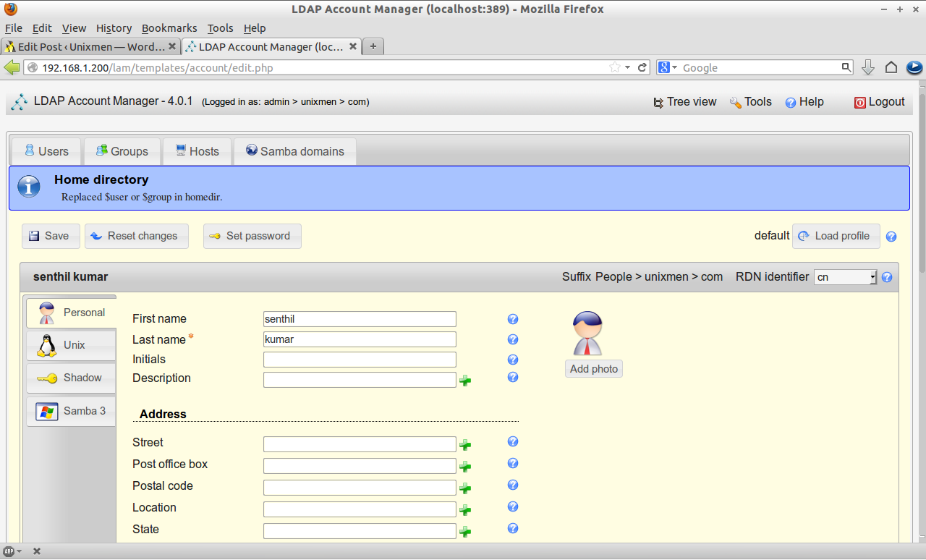926x560 pixels.
Task: Click the help icon beside Location
Action: tap(513, 506)
